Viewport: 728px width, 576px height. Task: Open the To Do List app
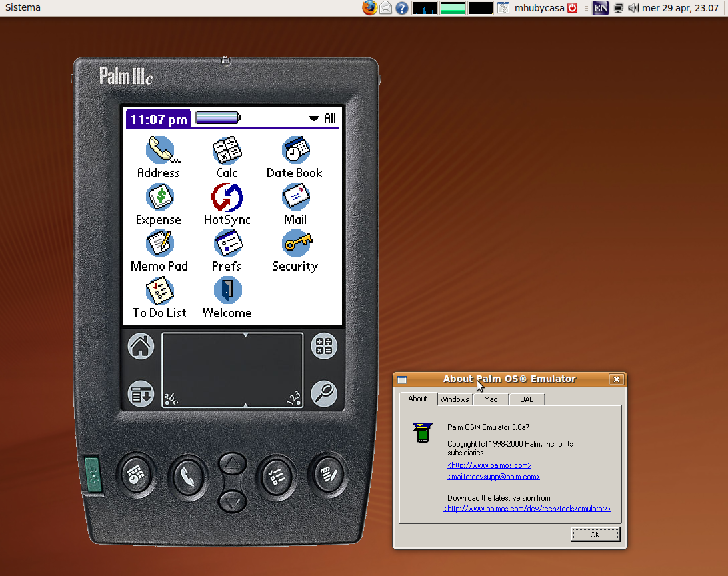click(159, 297)
